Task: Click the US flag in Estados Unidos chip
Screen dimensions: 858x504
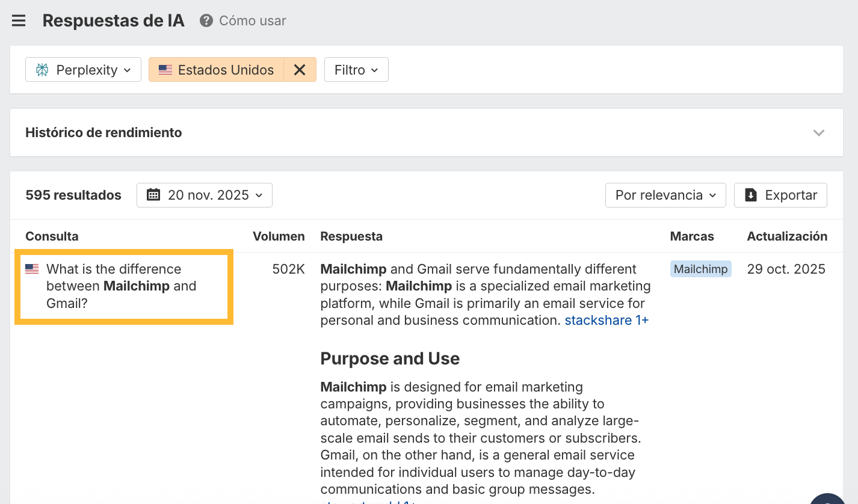Action: [x=165, y=70]
